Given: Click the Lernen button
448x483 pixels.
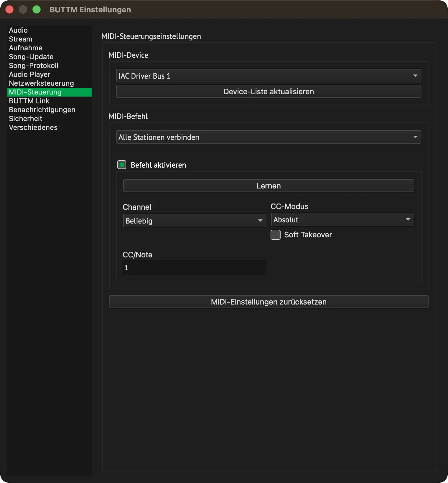Looking at the screenshot, I should tap(269, 186).
